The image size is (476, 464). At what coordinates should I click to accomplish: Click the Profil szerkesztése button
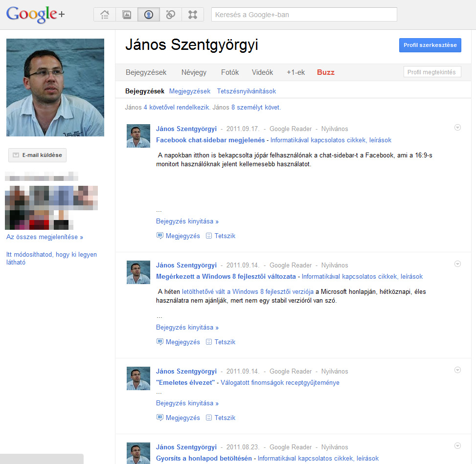[x=430, y=45]
